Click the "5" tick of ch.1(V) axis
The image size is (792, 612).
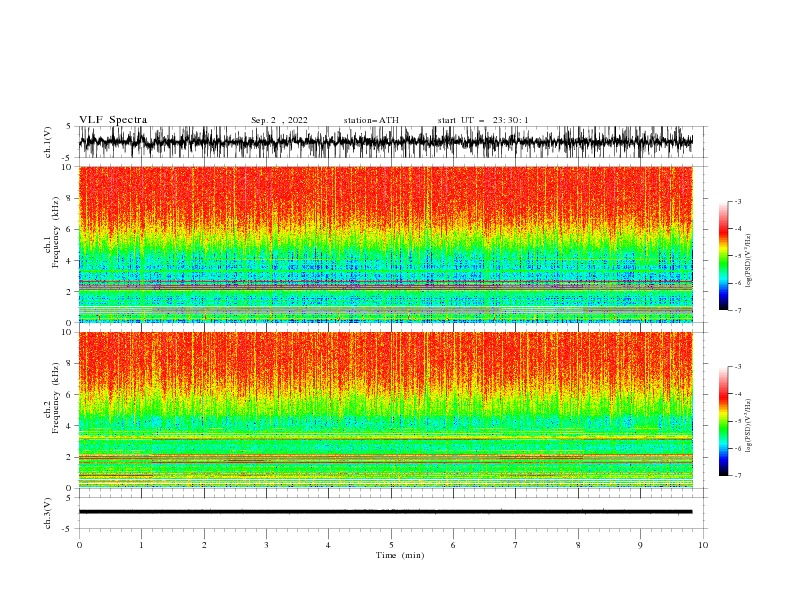(69, 126)
